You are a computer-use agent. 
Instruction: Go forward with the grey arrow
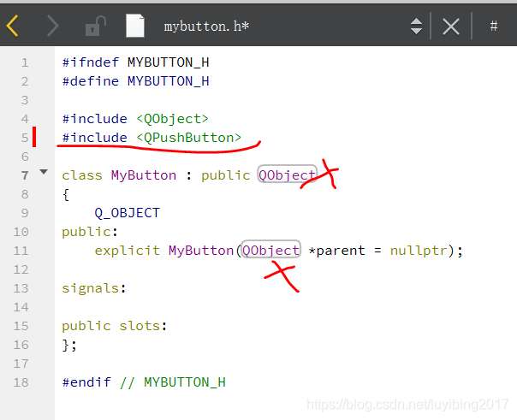[x=53, y=26]
